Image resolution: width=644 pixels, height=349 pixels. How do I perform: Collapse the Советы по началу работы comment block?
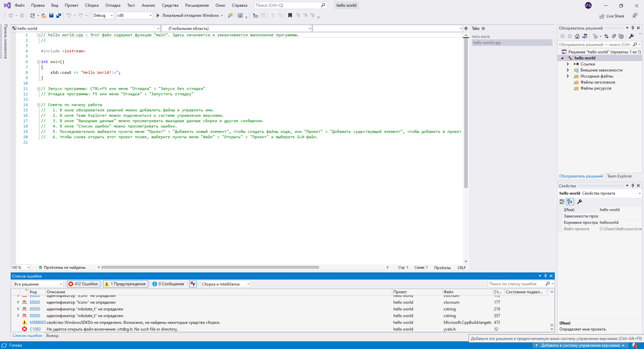coord(39,105)
